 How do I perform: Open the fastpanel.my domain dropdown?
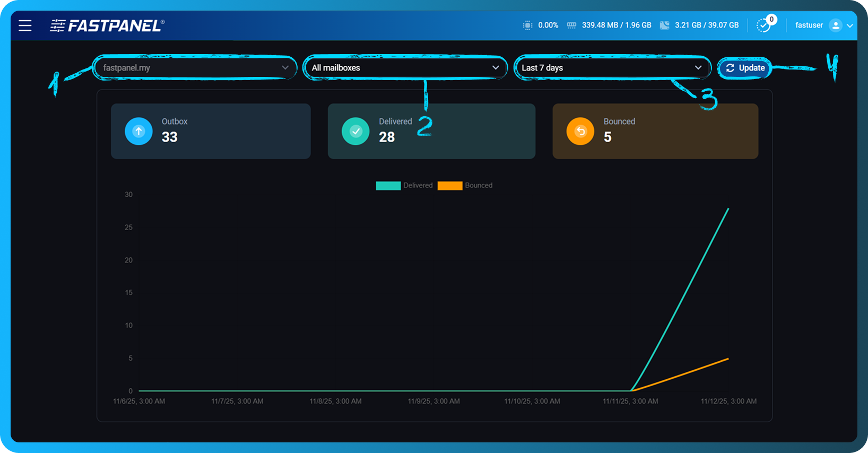pyautogui.click(x=195, y=68)
